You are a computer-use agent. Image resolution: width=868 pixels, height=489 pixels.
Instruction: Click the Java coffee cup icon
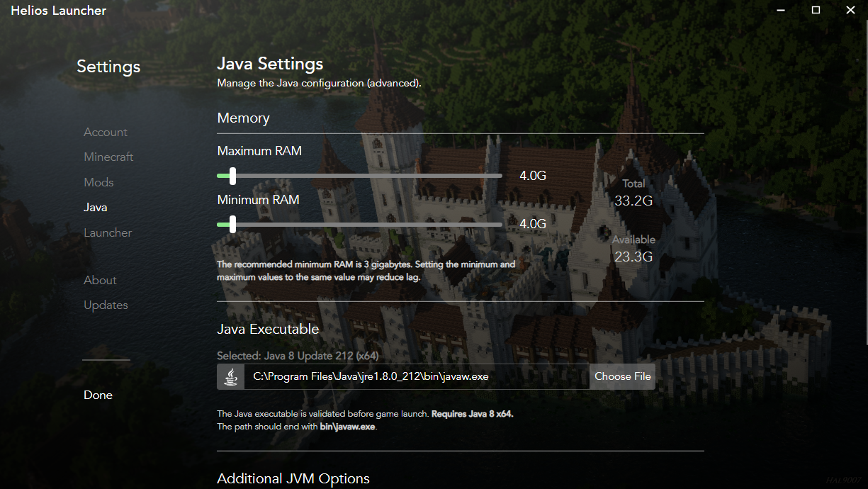pyautogui.click(x=230, y=377)
